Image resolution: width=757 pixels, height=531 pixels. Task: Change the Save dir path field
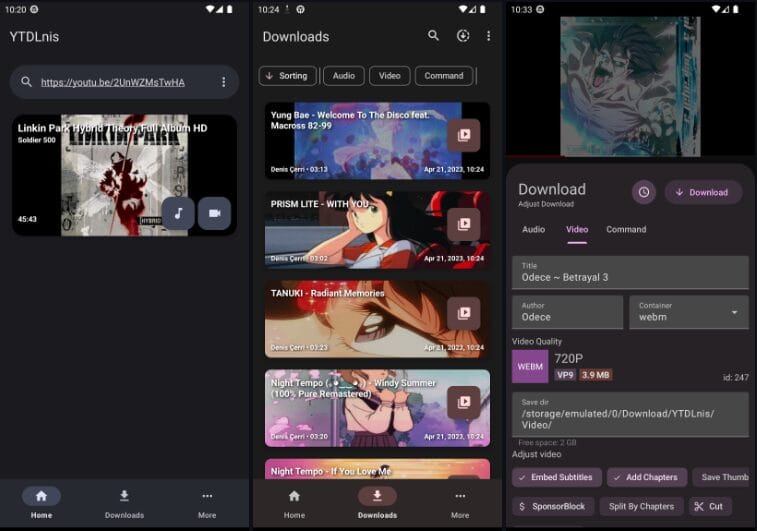[630, 414]
